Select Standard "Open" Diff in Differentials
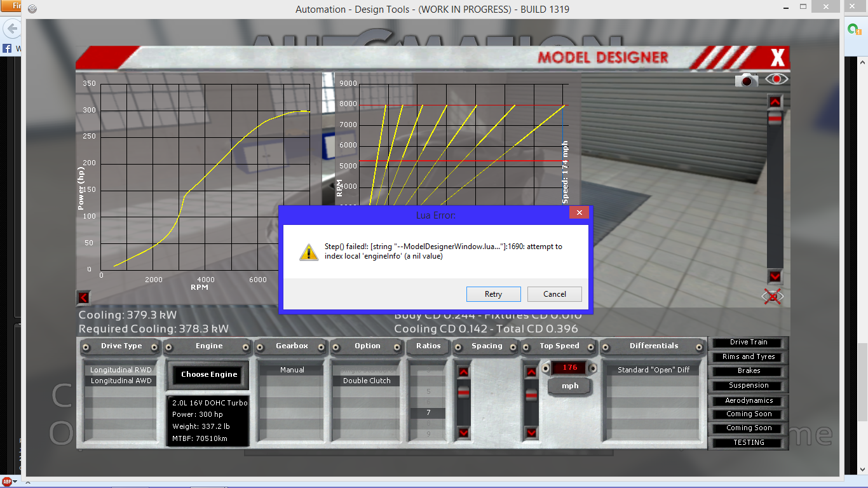 point(653,370)
